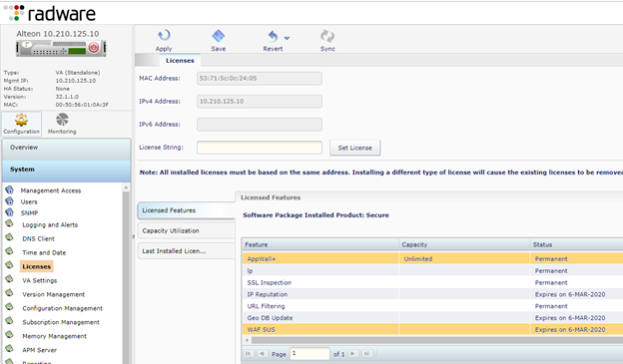Open APM Server
Image resolution: width=623 pixels, height=364 pixels.
tap(39, 350)
